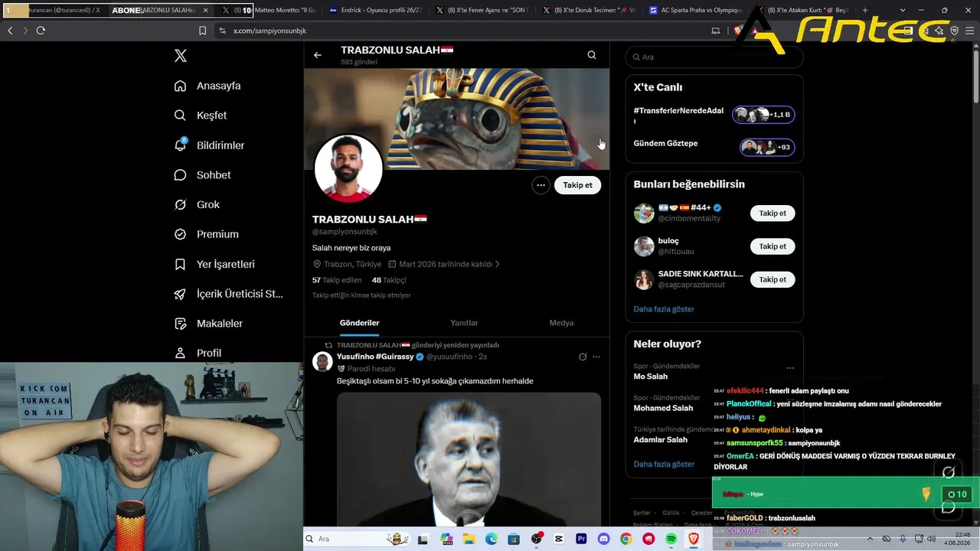Screen dimensions: 980x551
Task: Expand the join date details chevron
Action: tap(498, 264)
